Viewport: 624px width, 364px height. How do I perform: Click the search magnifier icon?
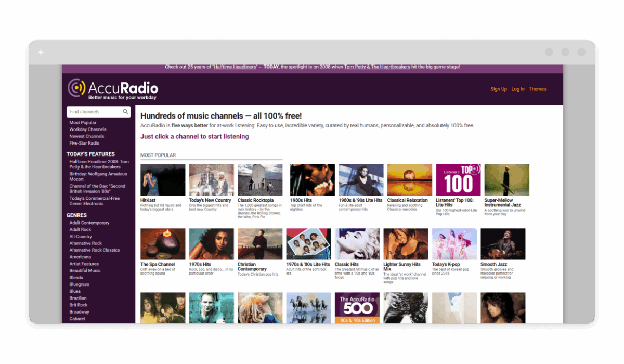point(125,112)
